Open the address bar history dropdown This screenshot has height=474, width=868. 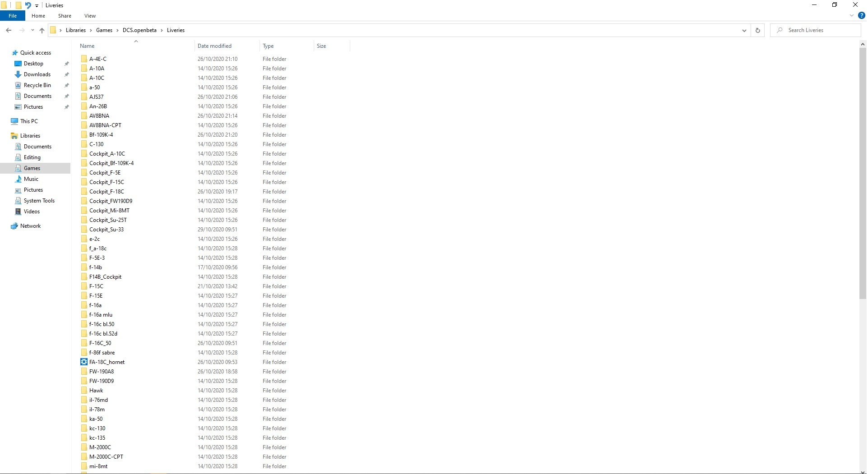pos(744,30)
